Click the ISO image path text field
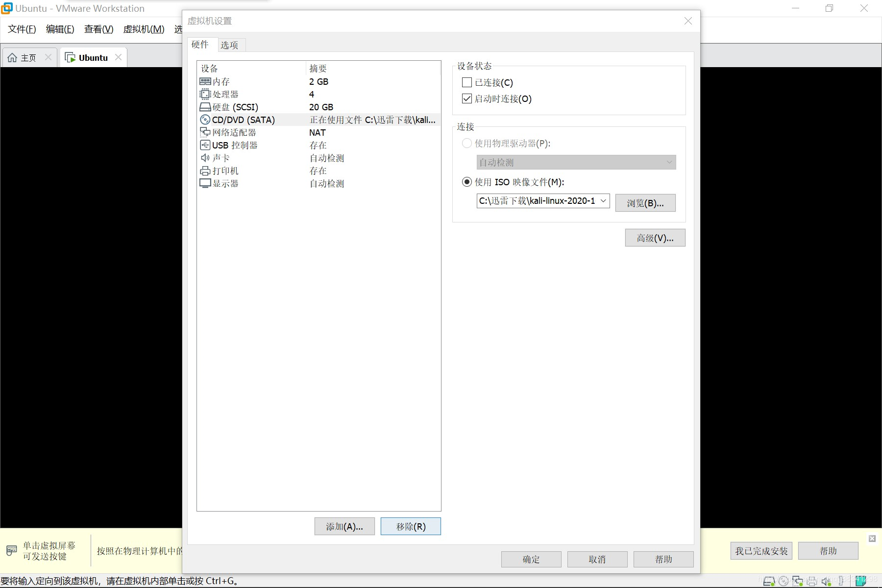 coord(538,201)
